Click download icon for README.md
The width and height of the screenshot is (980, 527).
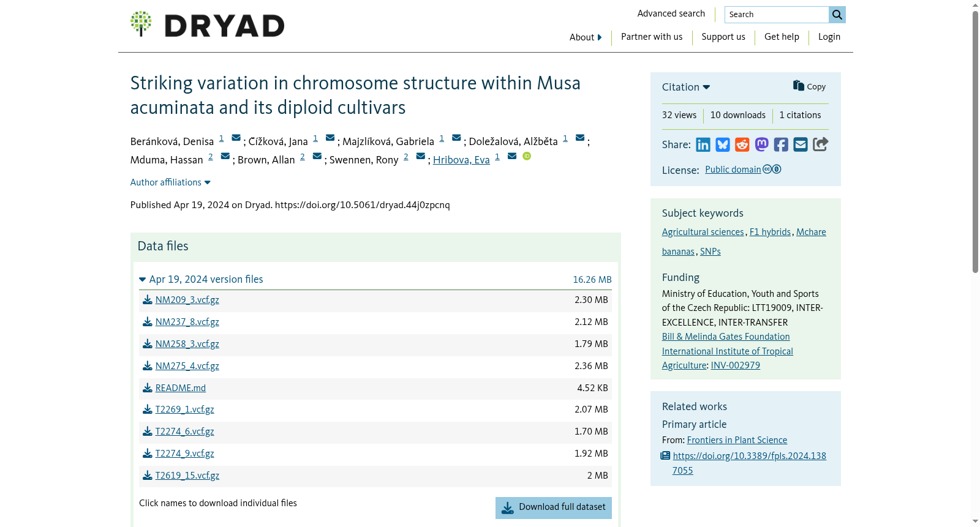(148, 388)
